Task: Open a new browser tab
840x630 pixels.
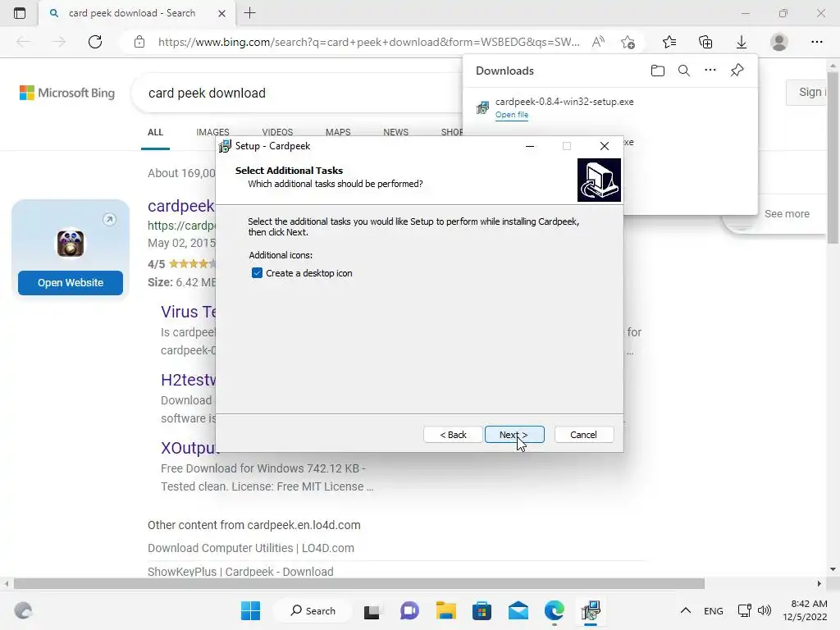Action: (249, 13)
